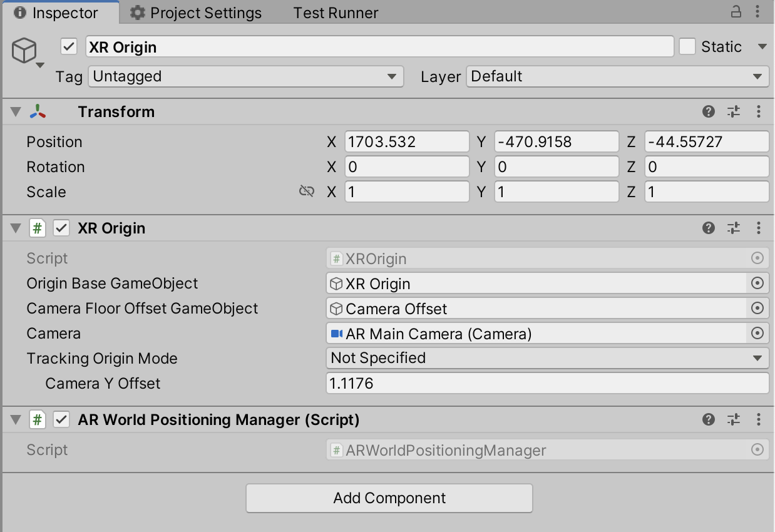Click the Rotation label
The height and width of the screenshot is (532, 775).
[x=56, y=167]
